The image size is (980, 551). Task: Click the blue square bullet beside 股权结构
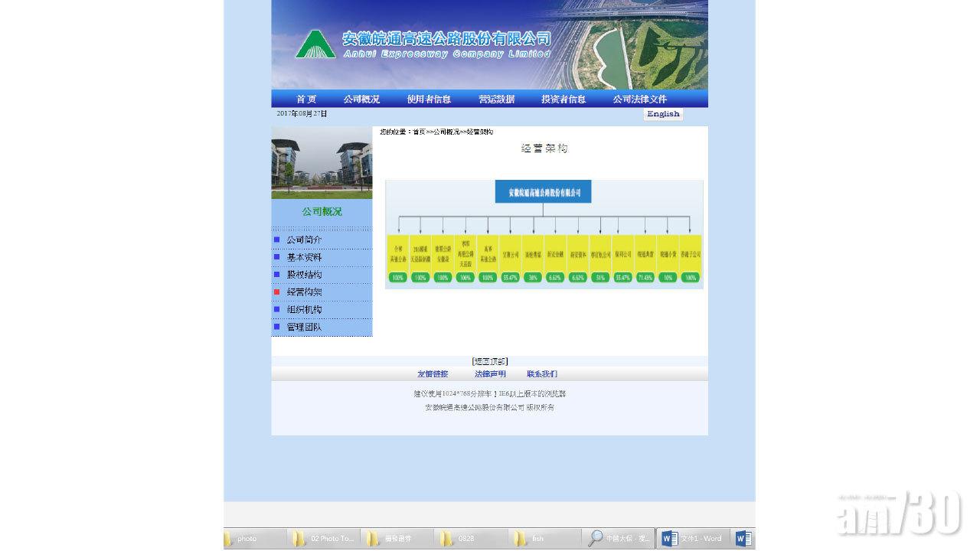[278, 274]
